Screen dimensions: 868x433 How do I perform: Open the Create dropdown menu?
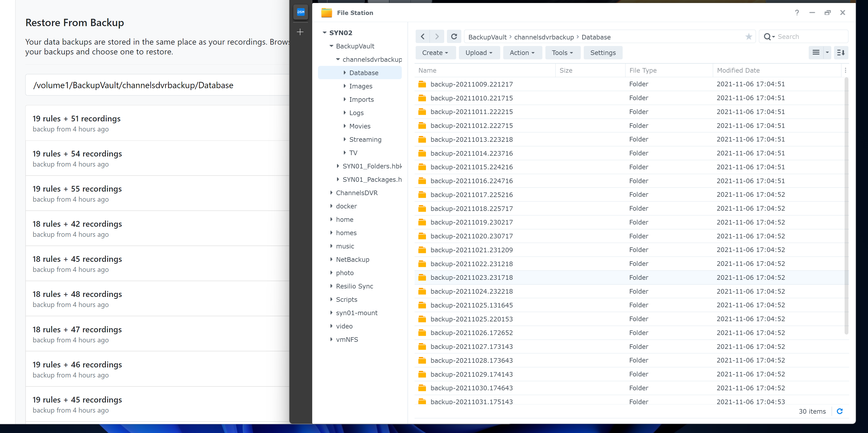click(435, 53)
